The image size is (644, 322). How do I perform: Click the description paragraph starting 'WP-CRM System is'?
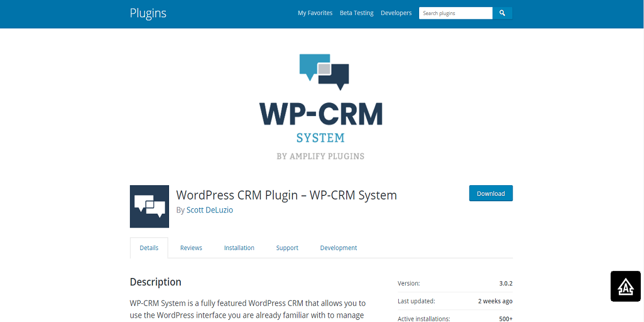click(x=248, y=309)
